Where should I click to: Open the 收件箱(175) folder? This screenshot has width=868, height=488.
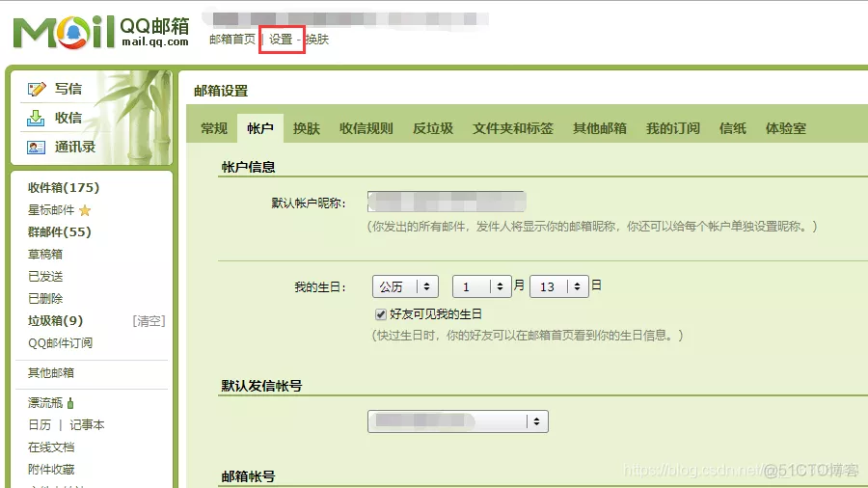[64, 187]
